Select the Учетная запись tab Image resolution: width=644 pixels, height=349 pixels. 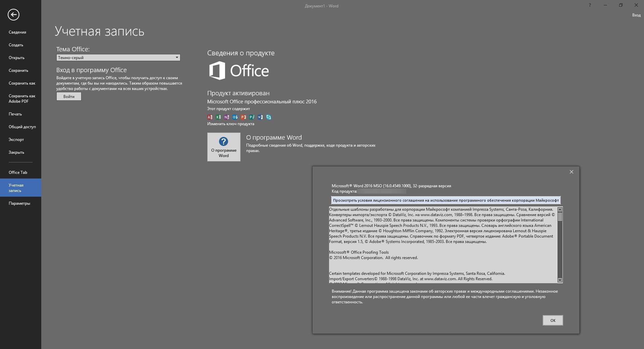pyautogui.click(x=20, y=188)
